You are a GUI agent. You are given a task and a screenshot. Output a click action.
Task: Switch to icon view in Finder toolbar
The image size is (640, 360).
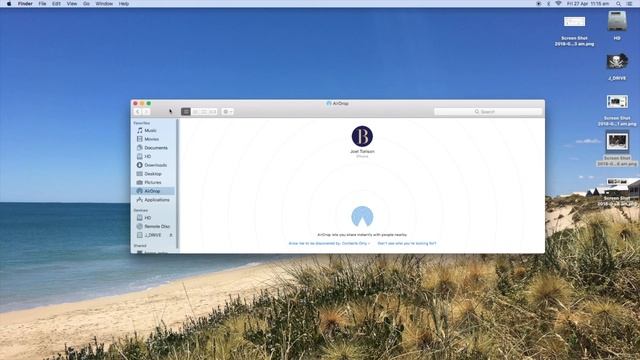point(186,111)
